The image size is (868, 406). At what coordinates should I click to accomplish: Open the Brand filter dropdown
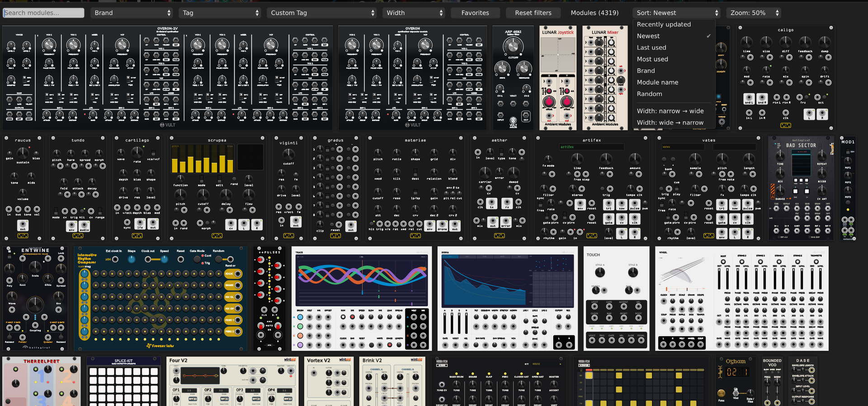132,13
